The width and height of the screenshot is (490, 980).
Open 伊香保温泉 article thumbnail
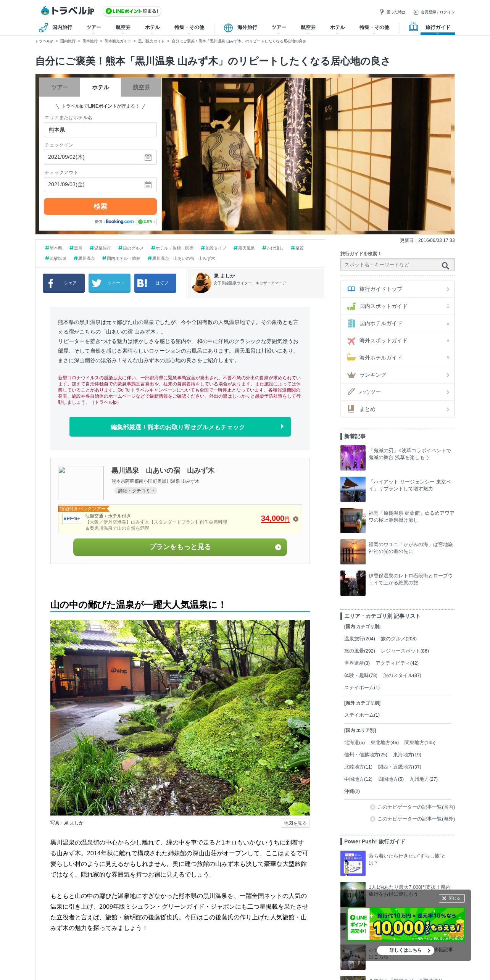pos(353,583)
